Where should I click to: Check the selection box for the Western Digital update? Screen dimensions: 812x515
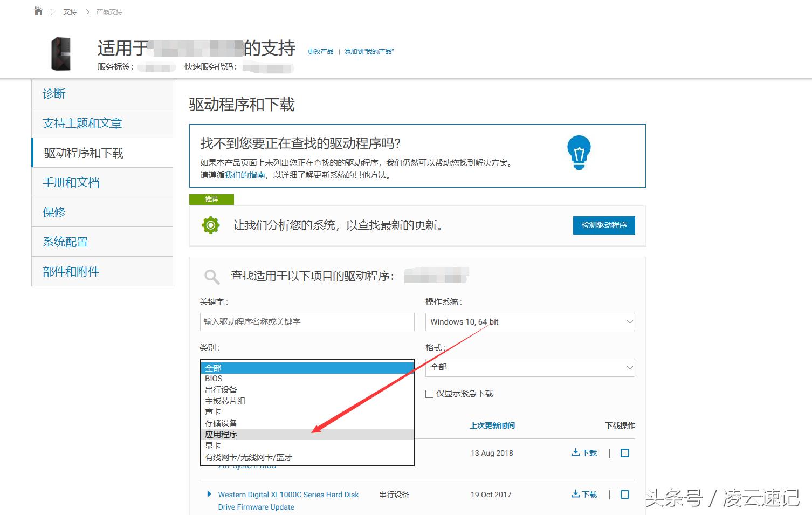pos(625,494)
